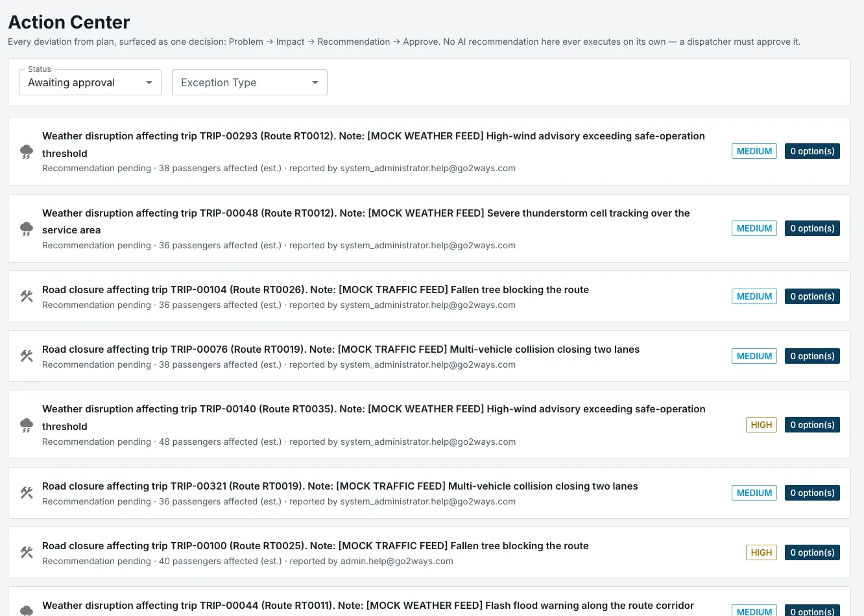The width and height of the screenshot is (864, 616).
Task: Click weather icon for TRIP-00048 card
Action: click(x=27, y=229)
